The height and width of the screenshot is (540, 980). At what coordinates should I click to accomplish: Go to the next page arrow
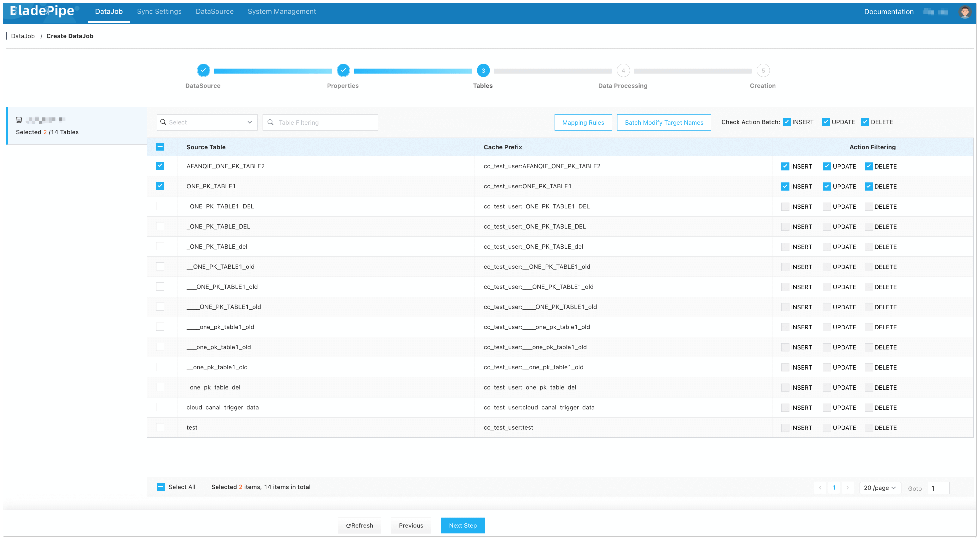848,488
